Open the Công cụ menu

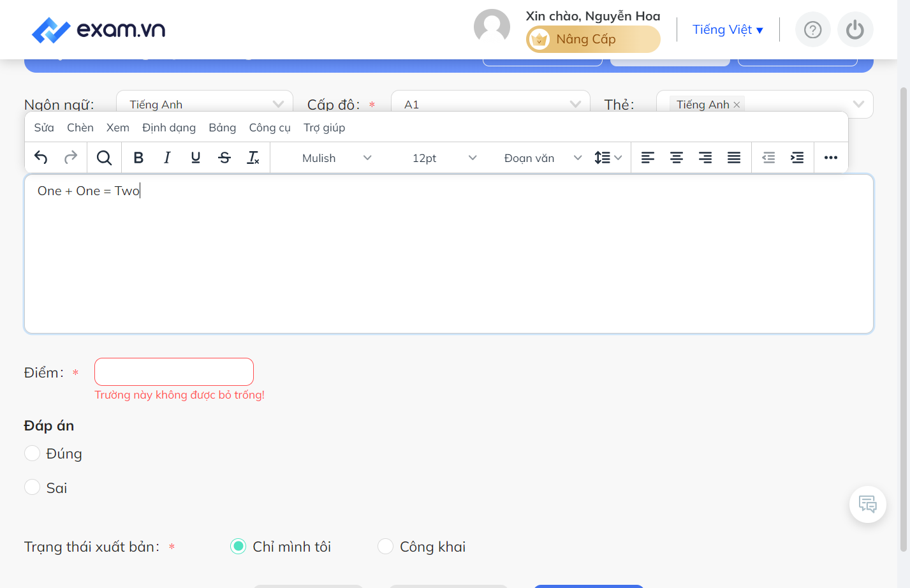coord(270,128)
